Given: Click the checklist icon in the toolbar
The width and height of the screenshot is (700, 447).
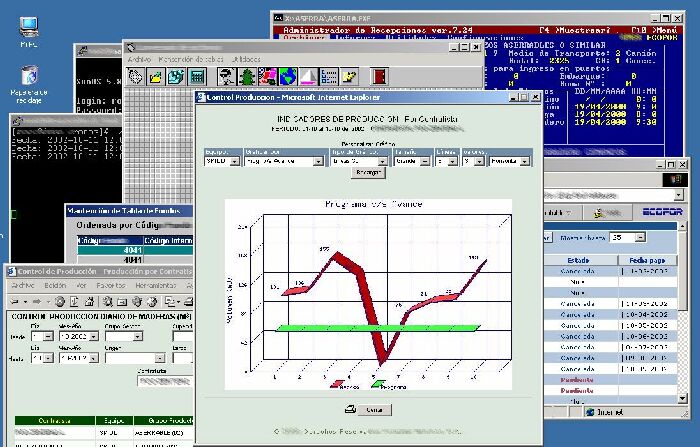Looking at the screenshot, I should pos(329,76).
